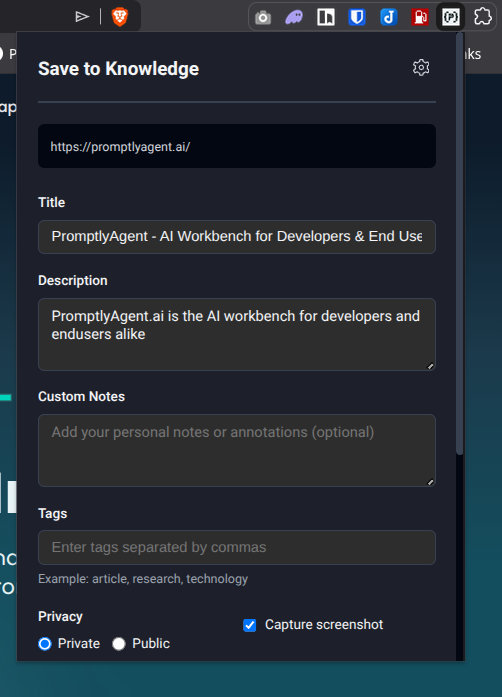Open the extensions puzzle piece menu
This screenshot has height=697, width=502.
tap(482, 17)
